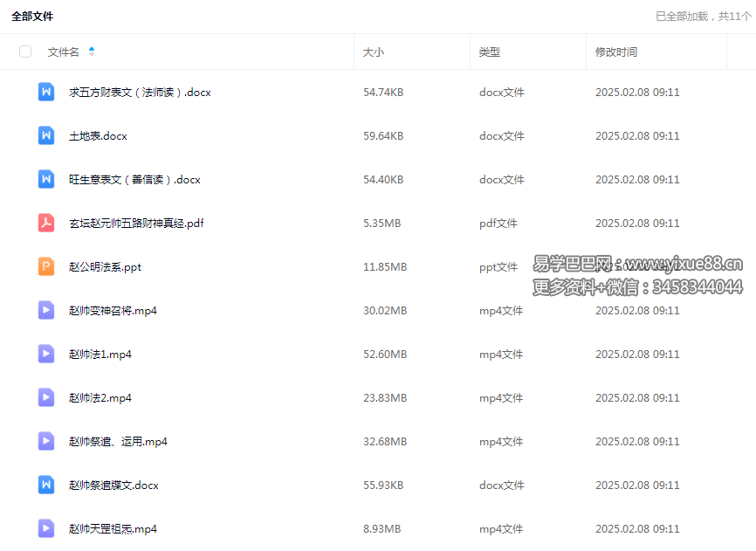Viewport: 756px width, 551px height.
Task: Click the Word icon for 求五方财表文（法师读）.docx
Action: point(46,92)
